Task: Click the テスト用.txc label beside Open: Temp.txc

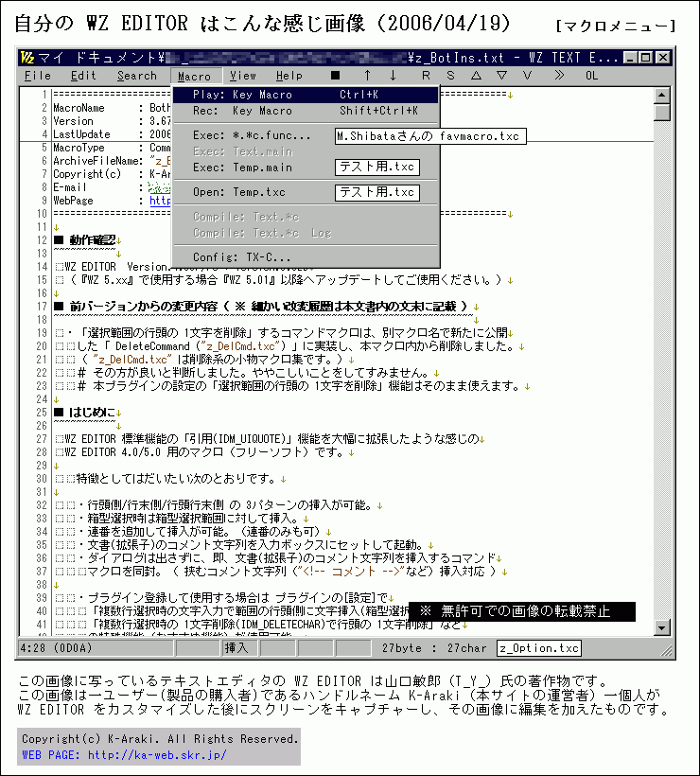Action: [x=377, y=192]
